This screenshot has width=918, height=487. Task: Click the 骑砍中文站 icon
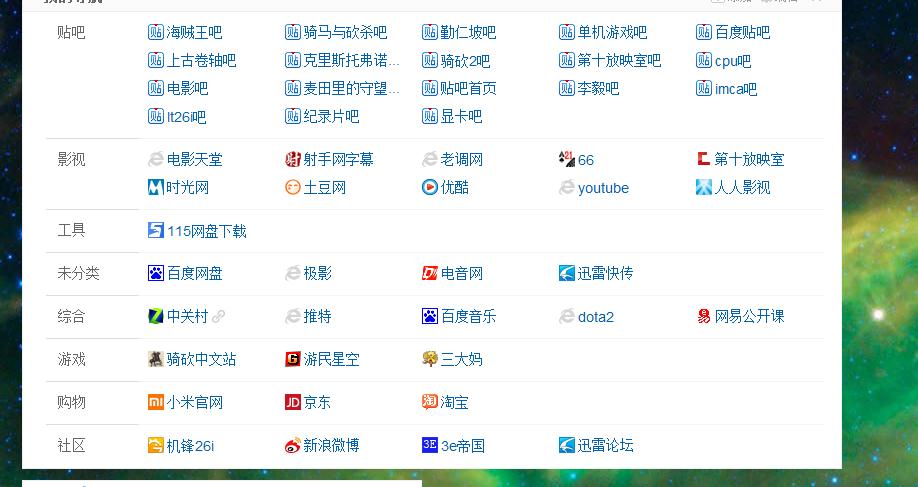pyautogui.click(x=156, y=359)
